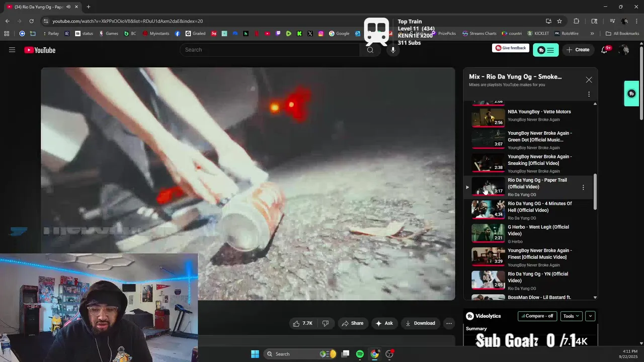Open the Streams Charts bookmark
The image size is (644, 362).
pos(479,34)
